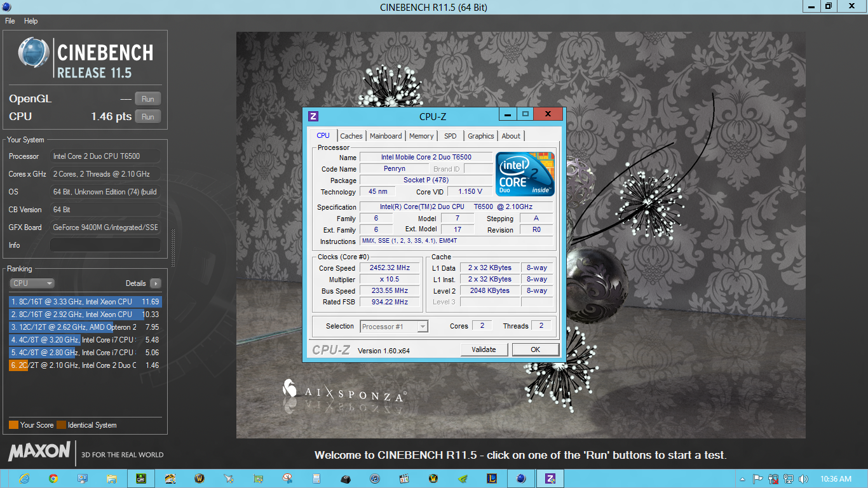Click the Intel Core 2 Duo logo

point(525,174)
